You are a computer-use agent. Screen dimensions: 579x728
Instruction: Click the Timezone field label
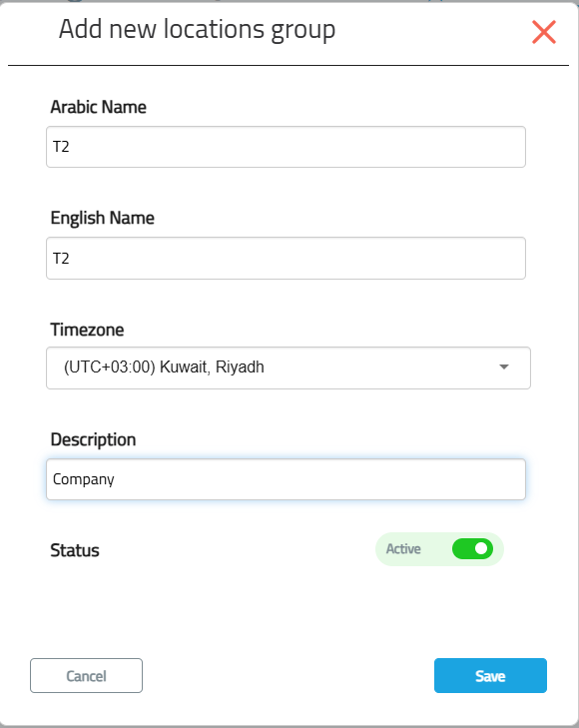(x=87, y=330)
